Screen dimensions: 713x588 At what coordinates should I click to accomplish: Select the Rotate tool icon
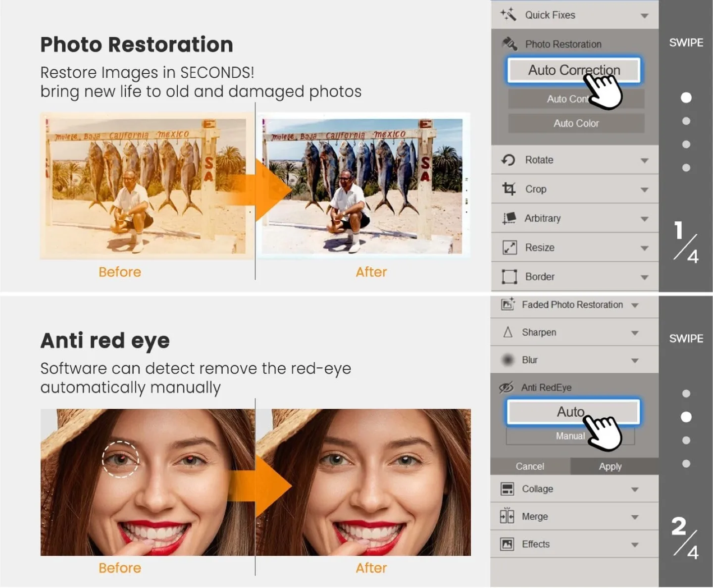[x=508, y=160]
